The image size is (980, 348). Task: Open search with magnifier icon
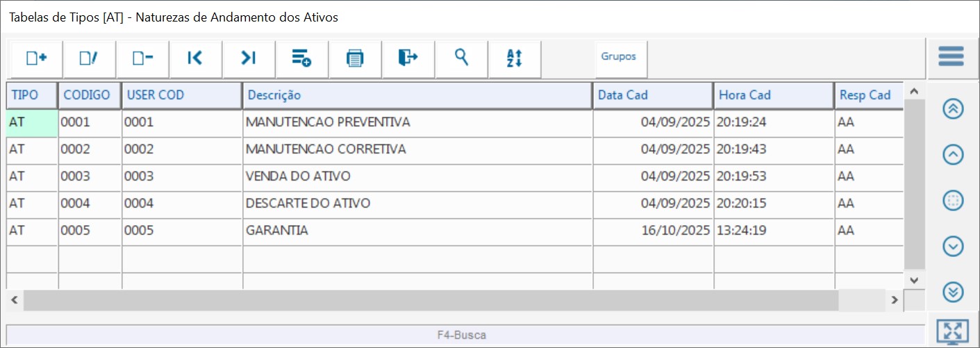[461, 58]
